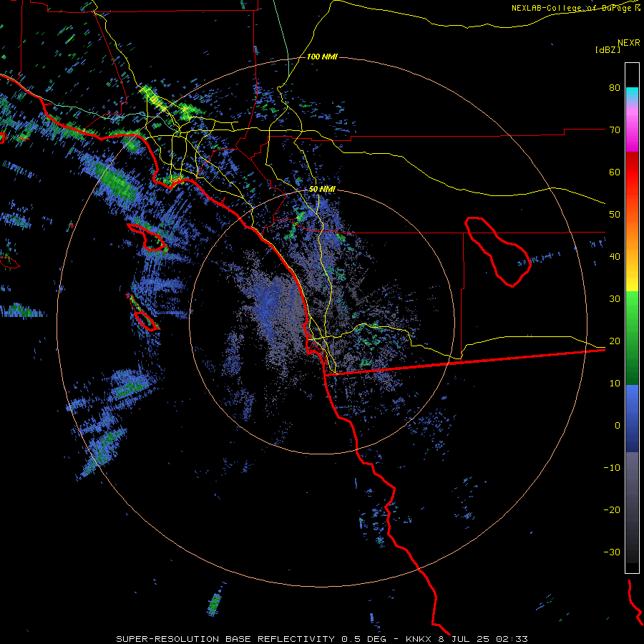This screenshot has height=644, width=644.
Task: Click the SUPER-RESOLUTION BASE REFLECTIVITY caption text
Action: pyautogui.click(x=225, y=639)
